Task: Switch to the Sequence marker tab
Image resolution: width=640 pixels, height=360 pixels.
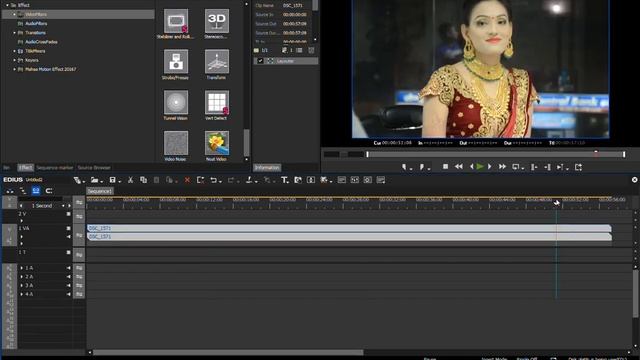Action: coord(55,168)
